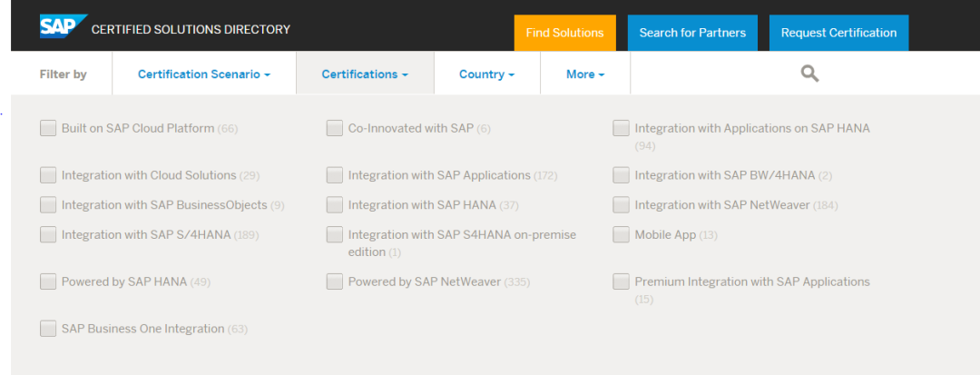980x375 pixels.
Task: Click the magnifying glass search icon
Action: 810,74
